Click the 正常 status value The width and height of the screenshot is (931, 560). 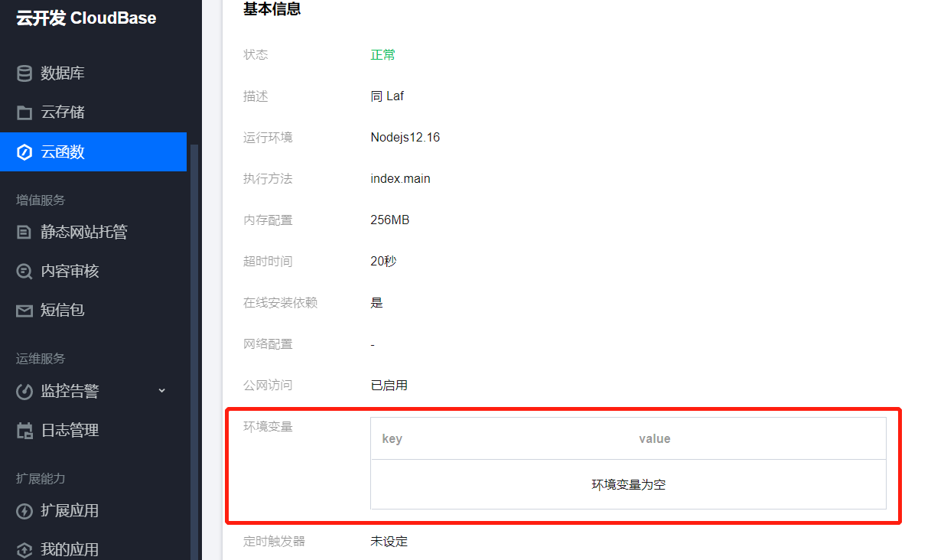(x=383, y=55)
